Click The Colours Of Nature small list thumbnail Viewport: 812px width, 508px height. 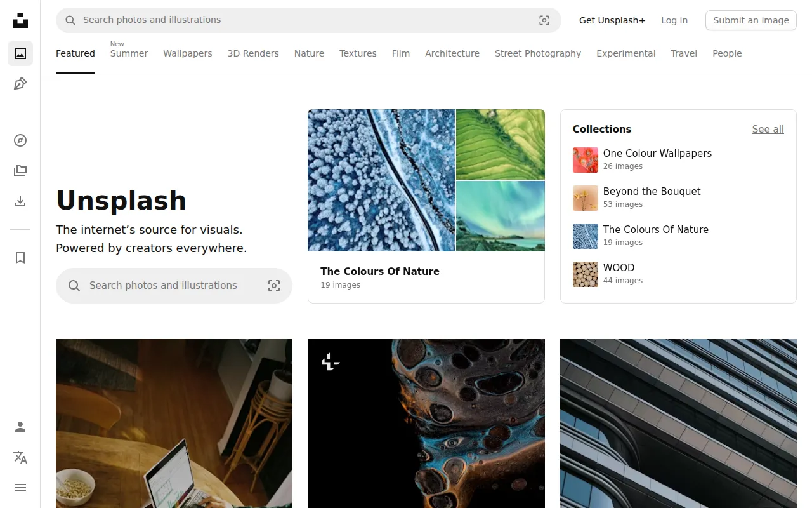[586, 236]
